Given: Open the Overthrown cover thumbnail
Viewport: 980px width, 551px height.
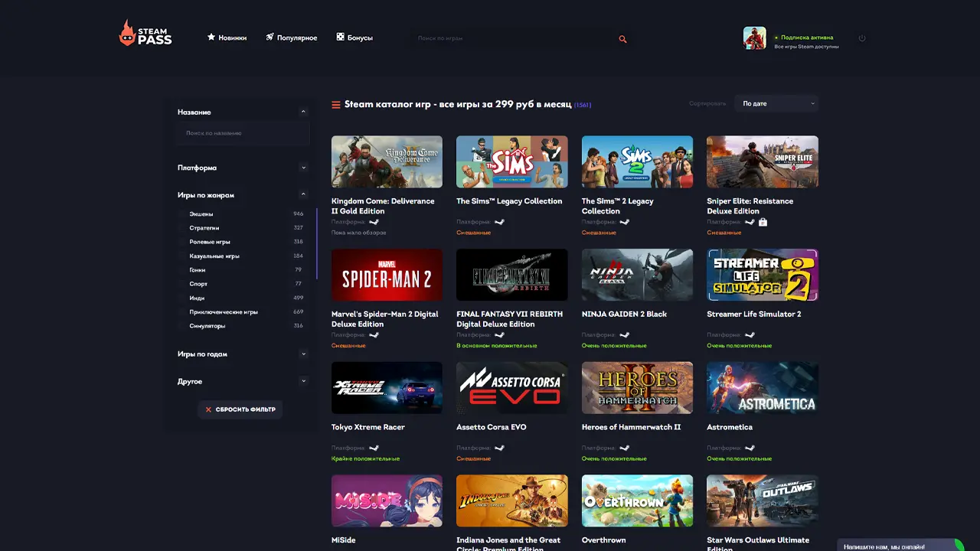Looking at the screenshot, I should click(x=637, y=500).
